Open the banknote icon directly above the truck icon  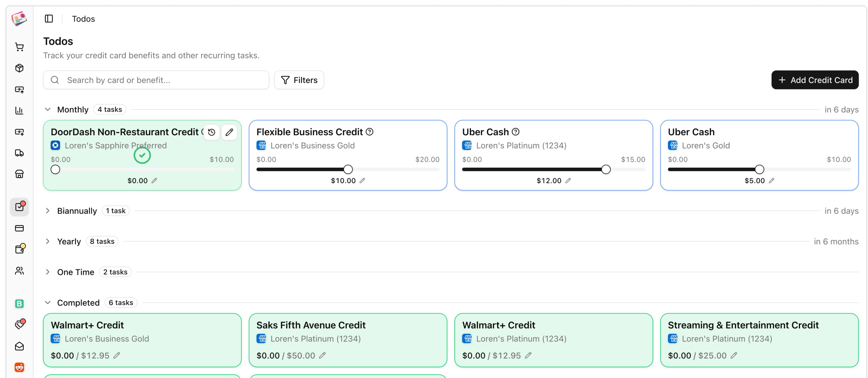[19, 132]
